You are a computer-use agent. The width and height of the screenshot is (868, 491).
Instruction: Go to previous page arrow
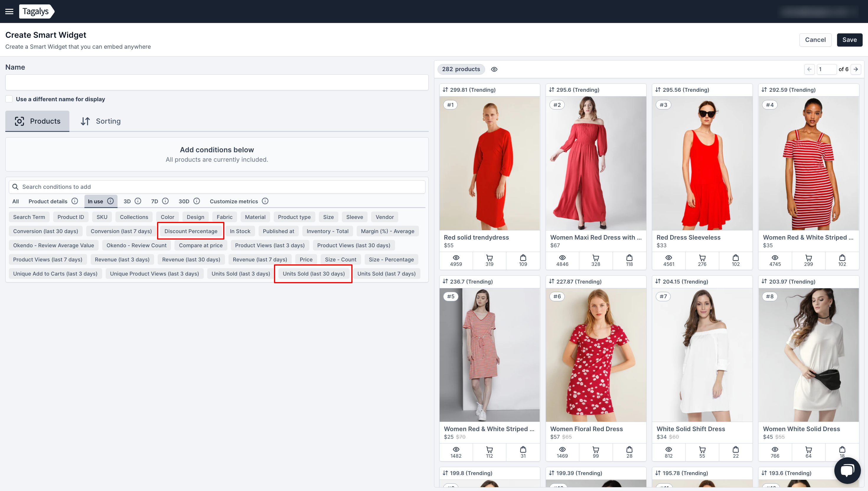click(809, 69)
